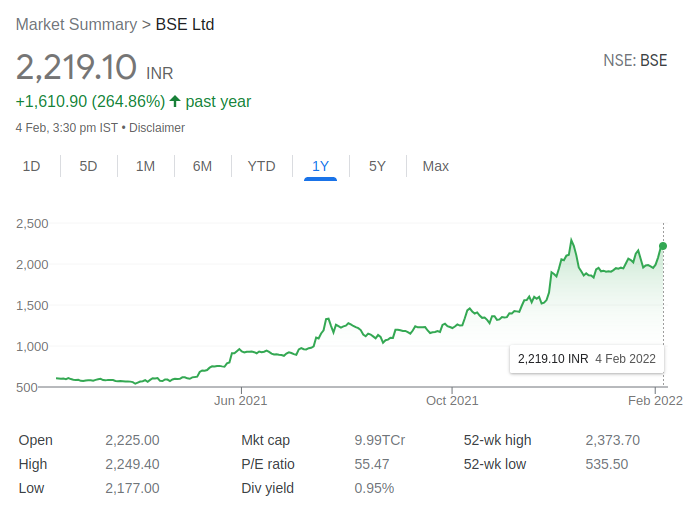Click the P/E ratio label
The height and width of the screenshot is (512, 697).
click(x=268, y=464)
